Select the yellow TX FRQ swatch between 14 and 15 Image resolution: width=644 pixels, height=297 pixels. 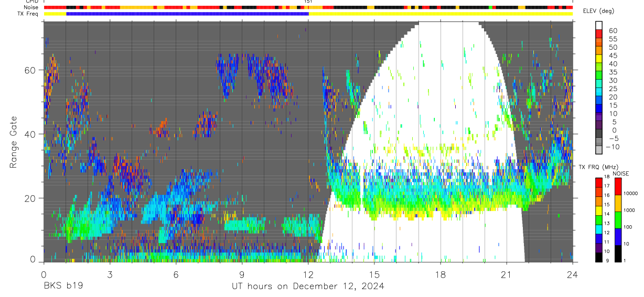(599, 210)
